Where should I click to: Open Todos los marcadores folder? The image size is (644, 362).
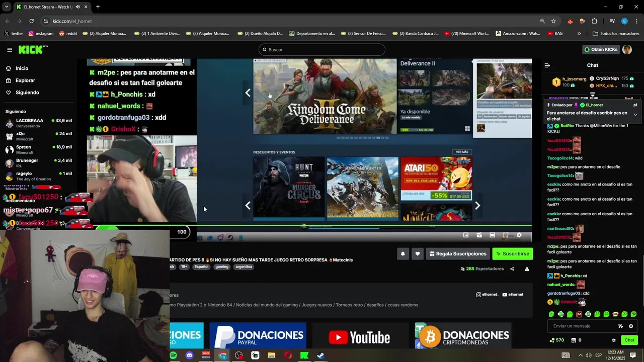tap(616, 34)
